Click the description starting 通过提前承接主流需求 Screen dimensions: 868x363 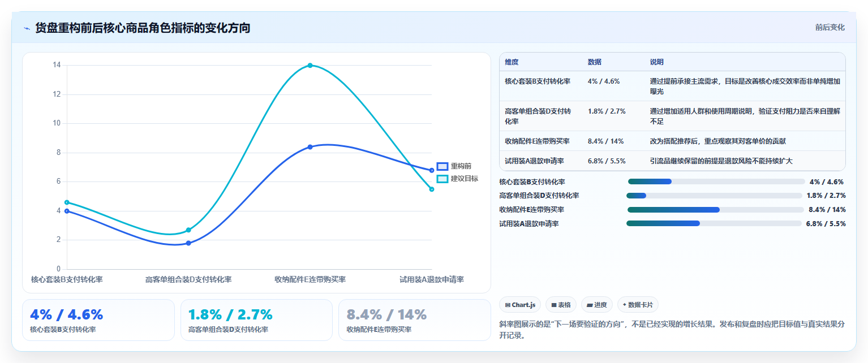click(745, 86)
